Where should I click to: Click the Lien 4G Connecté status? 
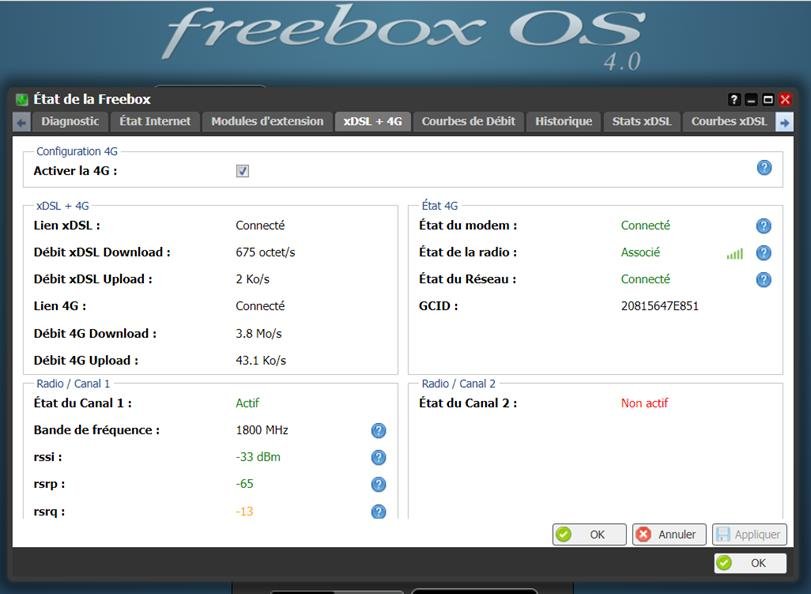pos(260,306)
